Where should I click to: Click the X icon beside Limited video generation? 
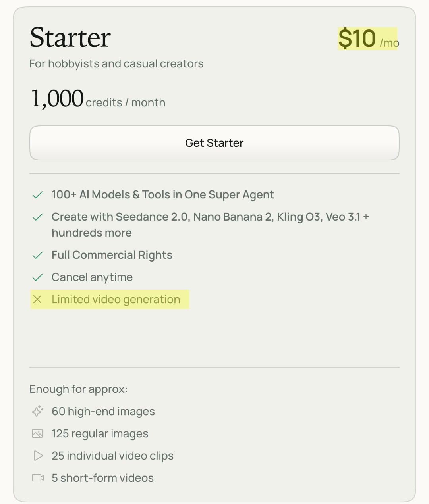[37, 299]
